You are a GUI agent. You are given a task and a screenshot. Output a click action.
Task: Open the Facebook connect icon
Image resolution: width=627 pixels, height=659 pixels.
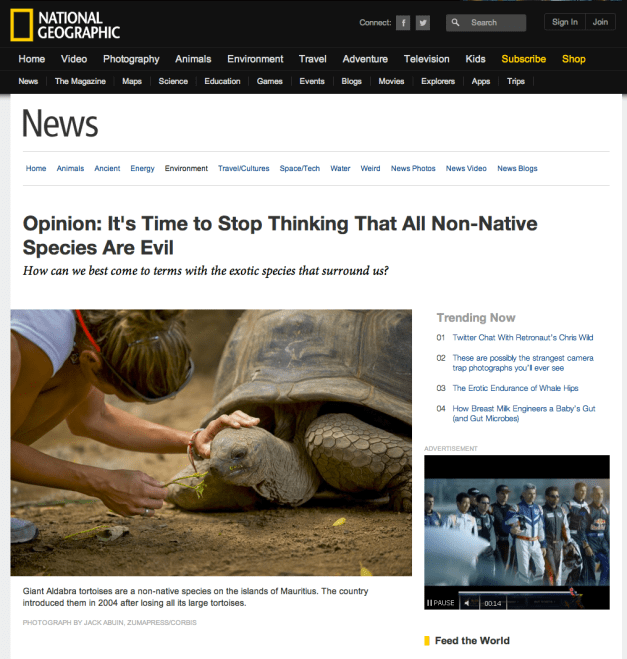(x=403, y=23)
